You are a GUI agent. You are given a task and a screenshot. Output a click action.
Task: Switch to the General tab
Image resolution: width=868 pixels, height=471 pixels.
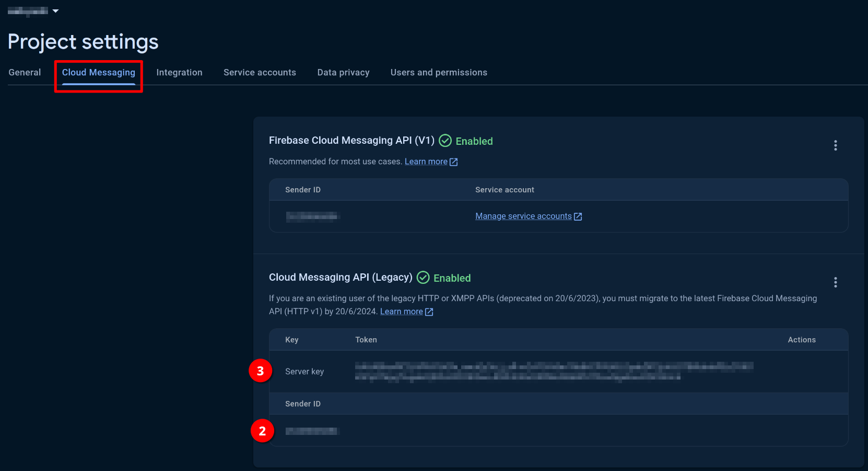[25, 73]
